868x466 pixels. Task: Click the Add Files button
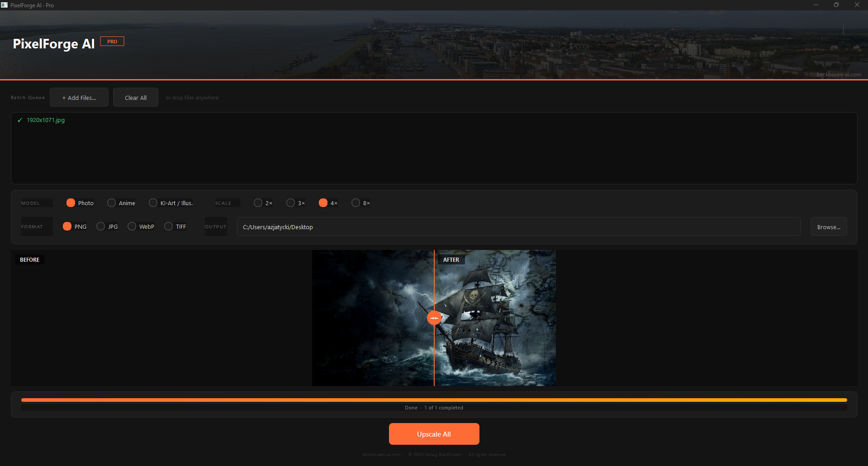[79, 97]
